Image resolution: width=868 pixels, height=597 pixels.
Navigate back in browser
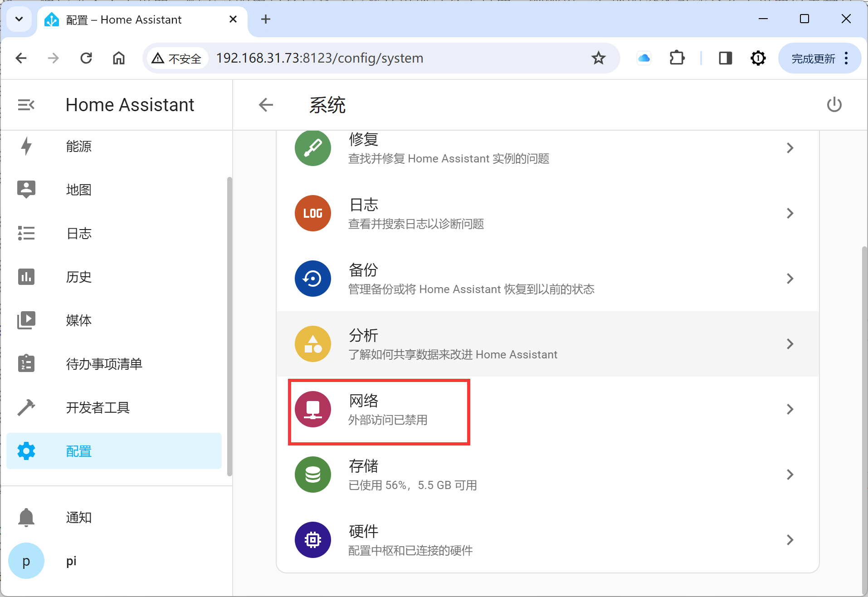(x=21, y=58)
